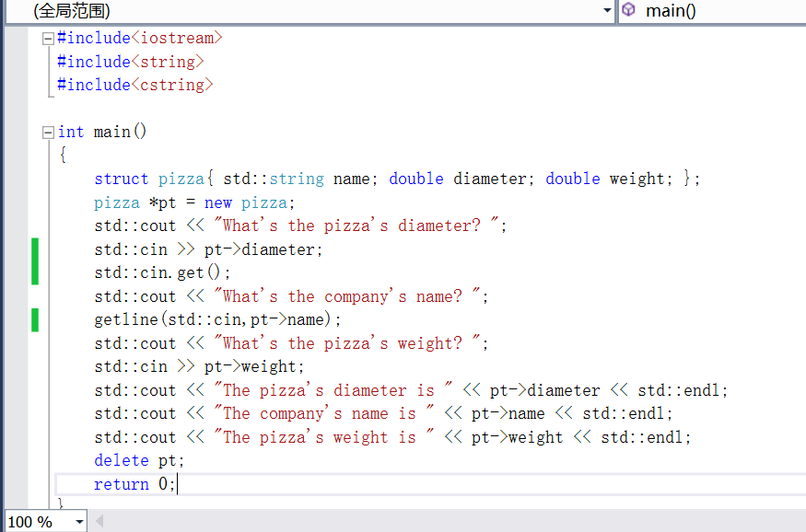Collapse the int main() function outline

click(48, 133)
